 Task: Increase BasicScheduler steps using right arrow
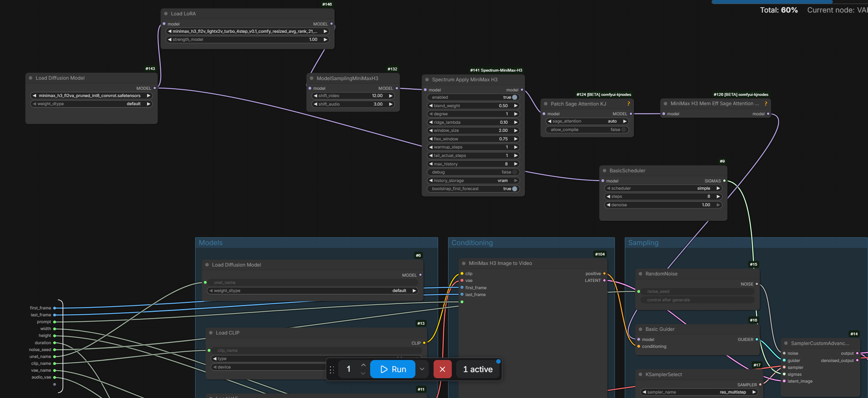pyautogui.click(x=718, y=197)
